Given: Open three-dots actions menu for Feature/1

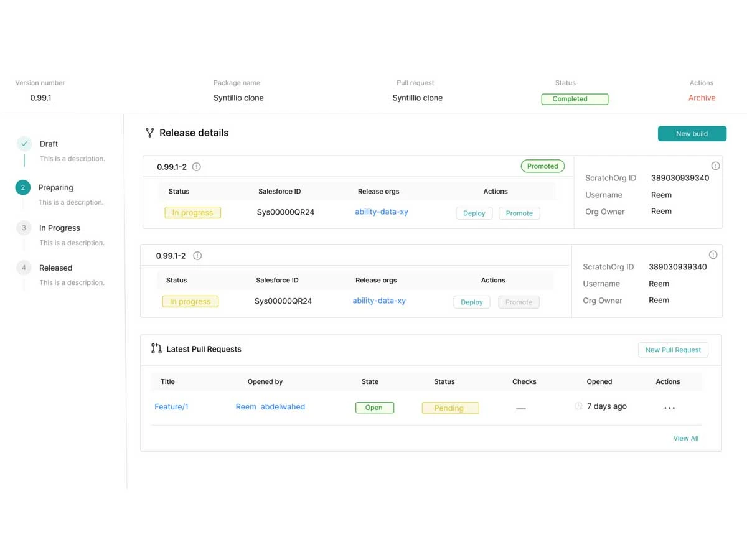Looking at the screenshot, I should point(669,408).
